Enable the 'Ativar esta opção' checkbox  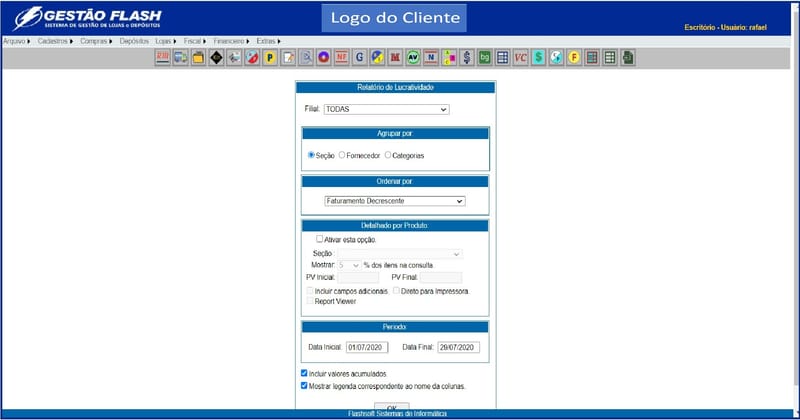click(319, 240)
